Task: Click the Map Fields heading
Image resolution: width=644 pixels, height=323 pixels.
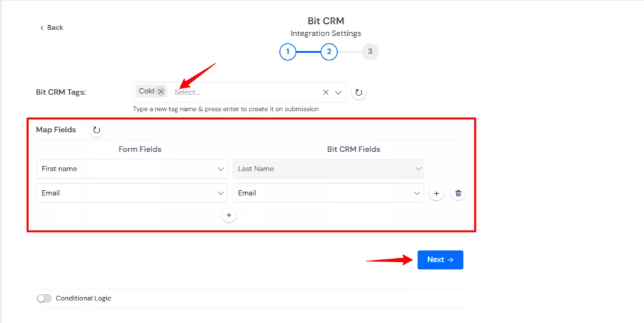Action: pos(56,130)
